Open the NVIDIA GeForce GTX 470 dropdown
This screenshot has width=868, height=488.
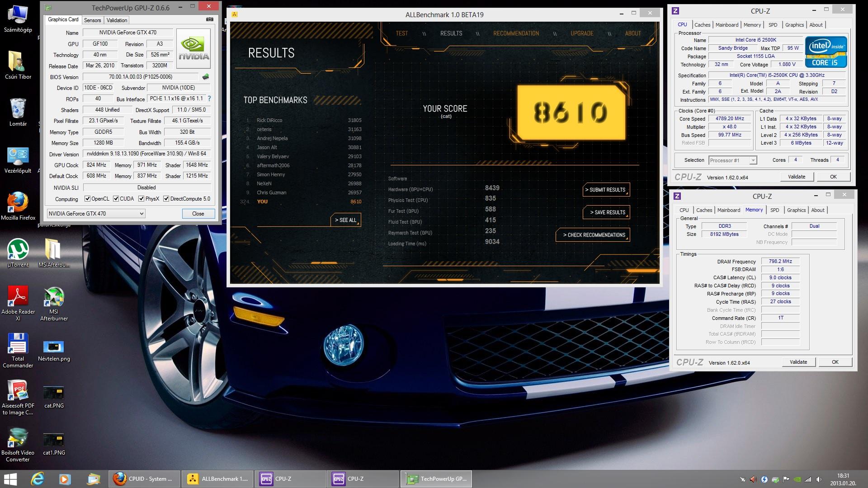[x=96, y=214]
